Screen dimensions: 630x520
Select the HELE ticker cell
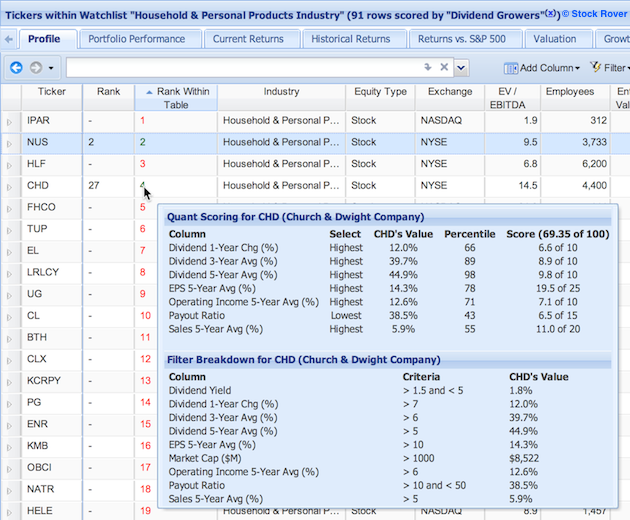click(x=52, y=510)
